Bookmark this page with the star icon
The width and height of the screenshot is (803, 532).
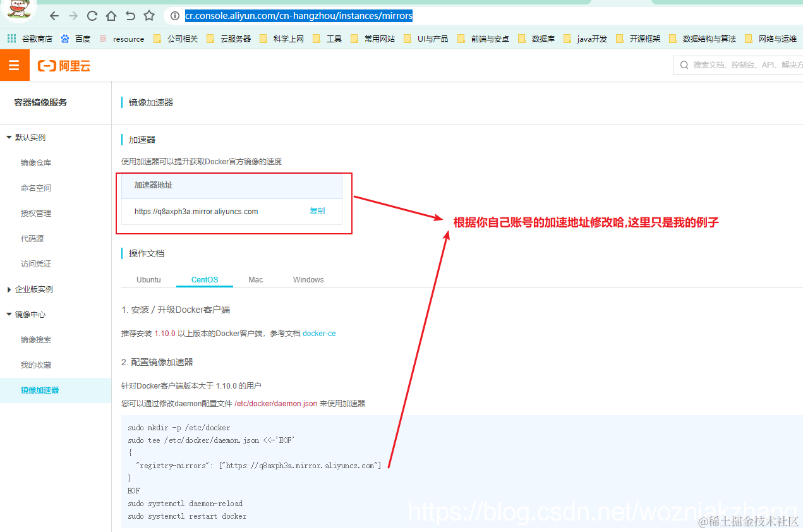(x=149, y=16)
